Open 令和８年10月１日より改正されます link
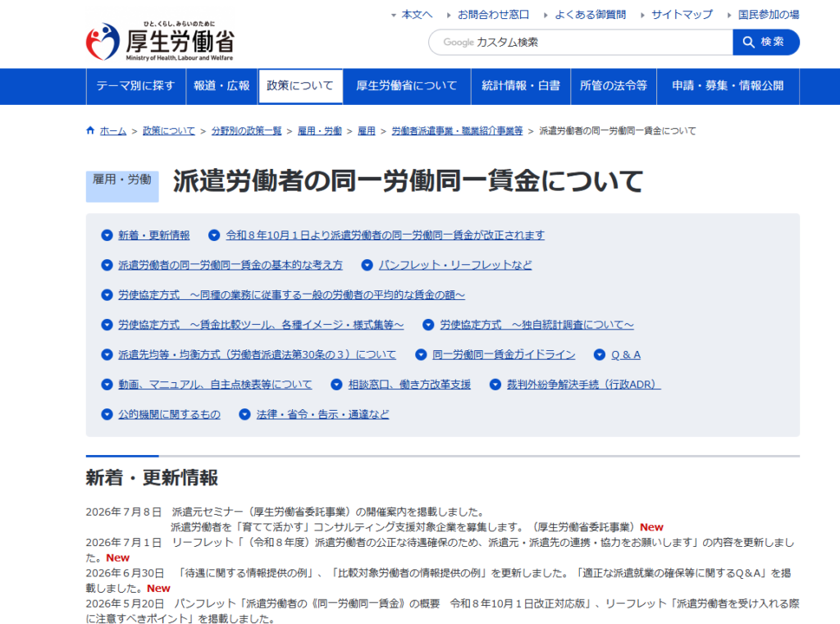 click(386, 235)
